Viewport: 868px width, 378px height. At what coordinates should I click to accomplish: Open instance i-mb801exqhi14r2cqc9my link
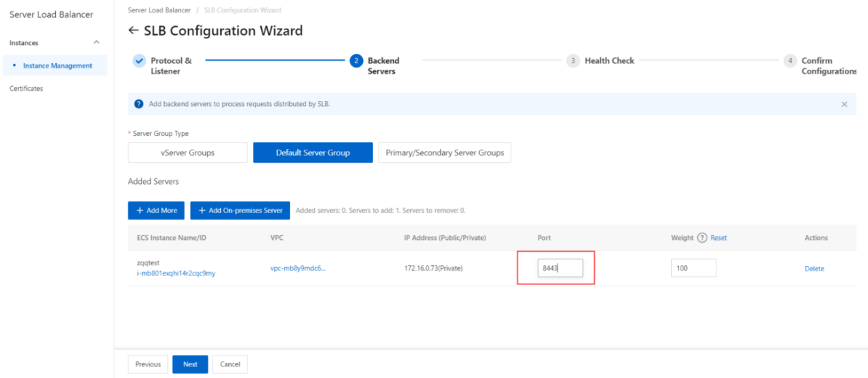click(176, 273)
